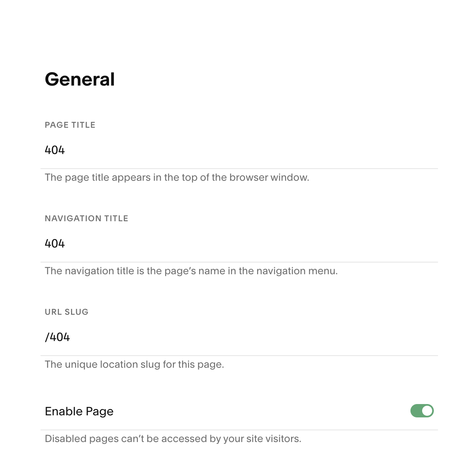Click the unique location slug description
The image size is (476, 470).
click(x=134, y=364)
